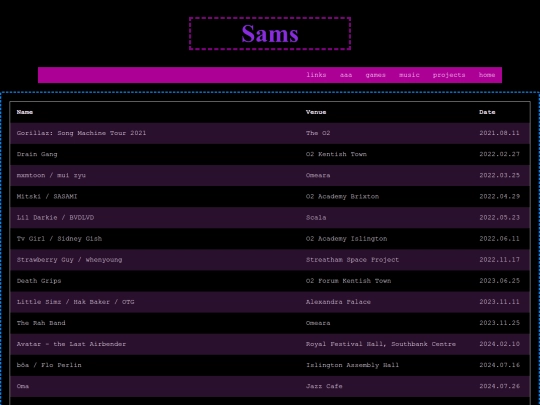Select The Rah Band entry
This screenshot has width=540, height=405.
pyautogui.click(x=41, y=323)
